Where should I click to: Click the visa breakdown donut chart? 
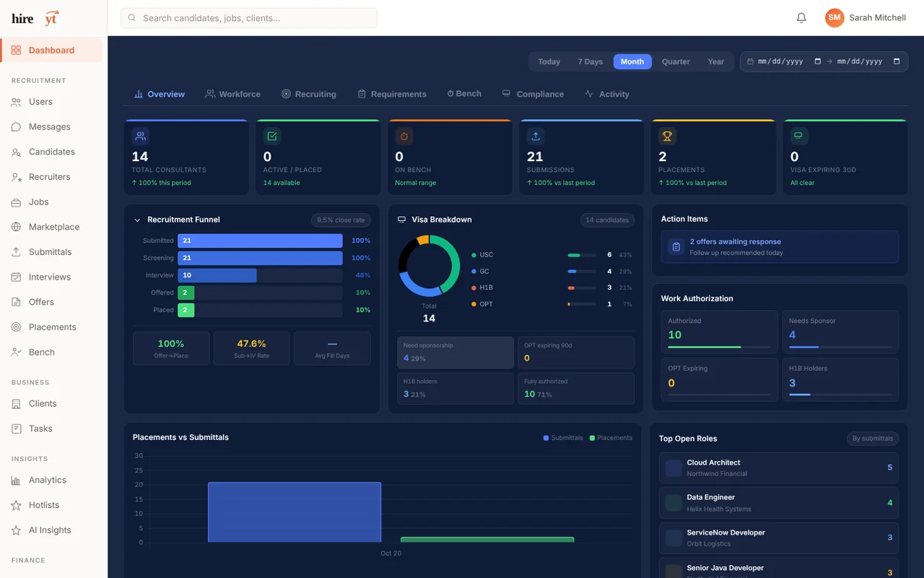429,265
